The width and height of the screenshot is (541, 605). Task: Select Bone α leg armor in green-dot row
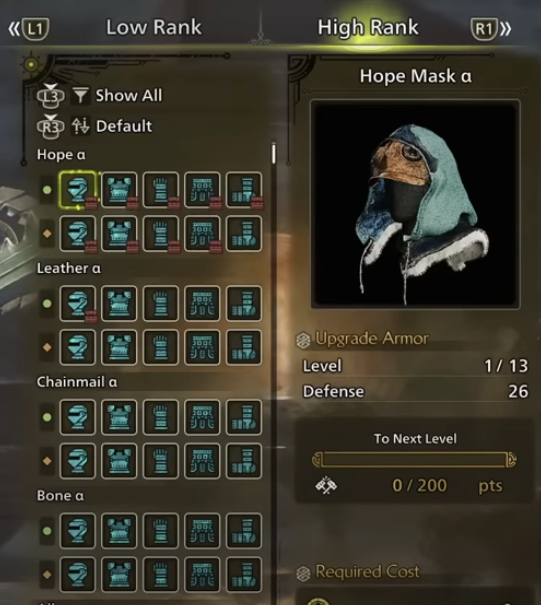click(x=244, y=531)
